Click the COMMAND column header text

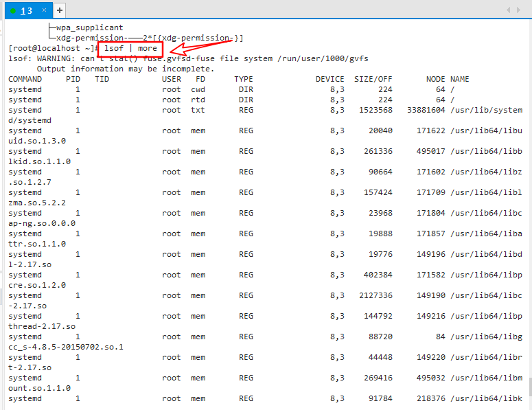pyautogui.click(x=25, y=79)
